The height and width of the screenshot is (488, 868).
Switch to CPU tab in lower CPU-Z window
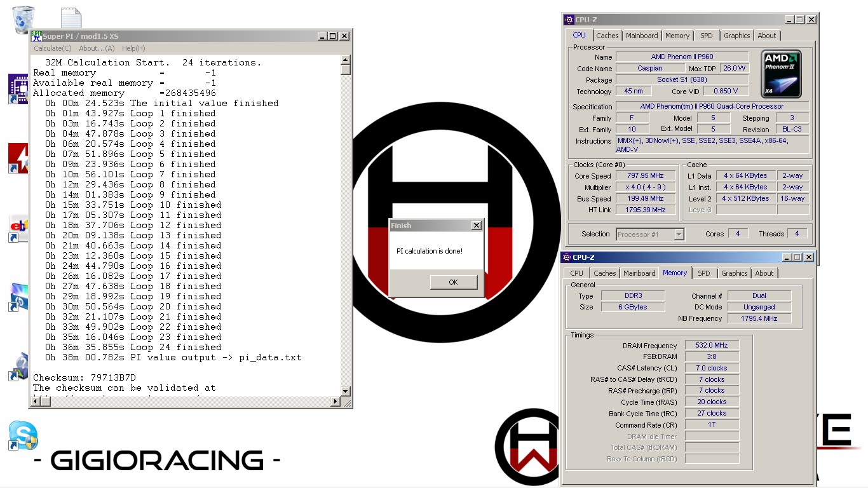click(x=576, y=273)
